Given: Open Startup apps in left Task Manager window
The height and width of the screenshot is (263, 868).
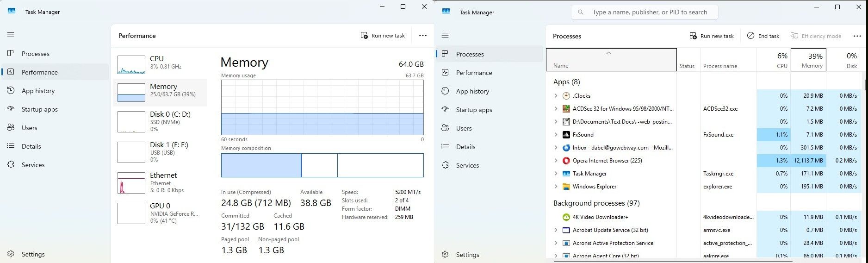Looking at the screenshot, I should pyautogui.click(x=56, y=109).
